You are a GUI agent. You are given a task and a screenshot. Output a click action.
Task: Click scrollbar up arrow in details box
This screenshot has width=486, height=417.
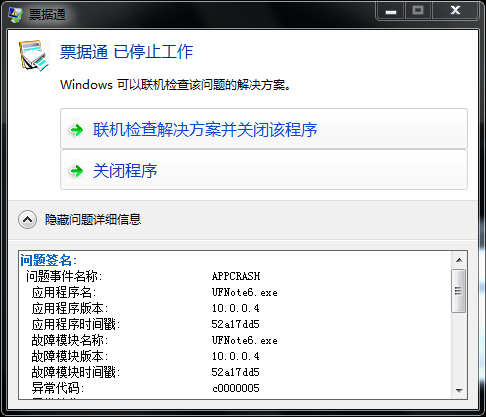pos(459,260)
